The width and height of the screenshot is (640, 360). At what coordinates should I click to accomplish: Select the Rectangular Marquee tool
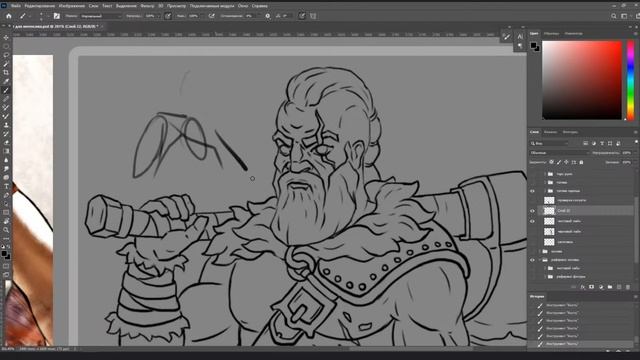(6, 46)
